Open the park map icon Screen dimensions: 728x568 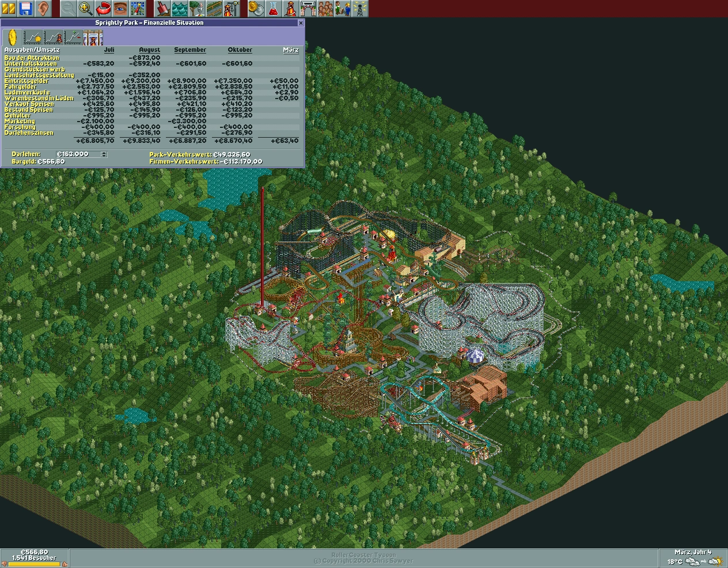(x=138, y=9)
